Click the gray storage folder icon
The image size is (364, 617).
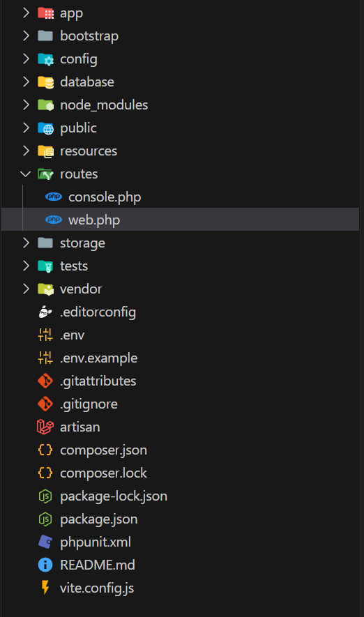[45, 243]
